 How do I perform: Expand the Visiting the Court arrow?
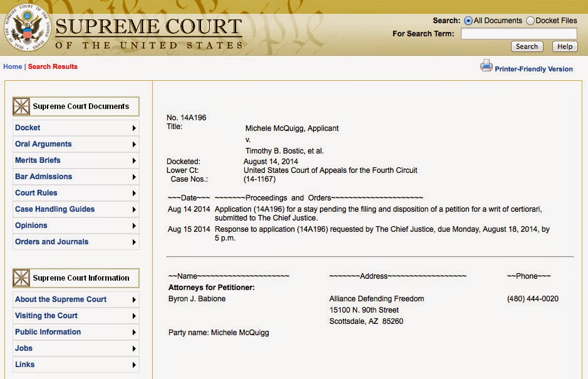click(134, 316)
